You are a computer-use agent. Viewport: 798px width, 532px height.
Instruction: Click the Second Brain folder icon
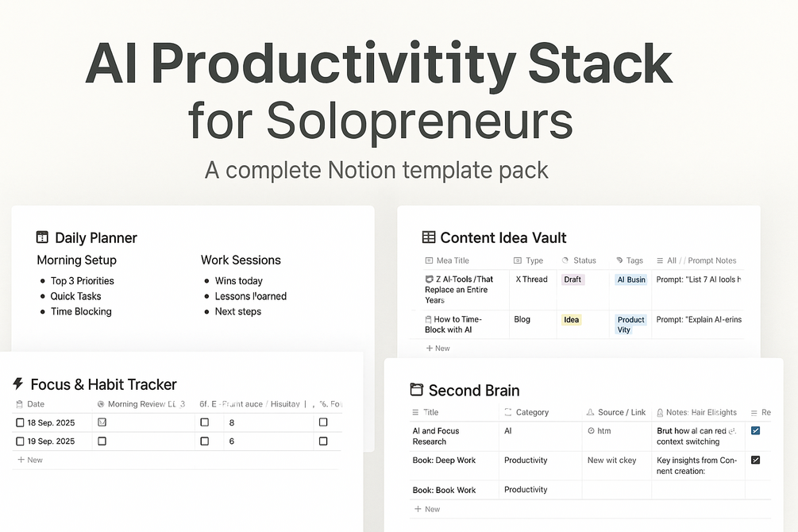click(417, 390)
